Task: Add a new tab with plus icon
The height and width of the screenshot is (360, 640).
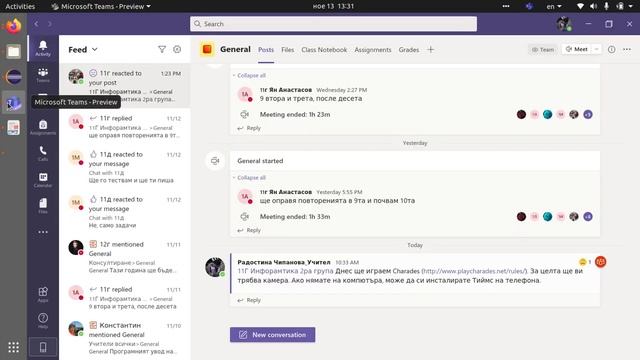Action: point(431,49)
